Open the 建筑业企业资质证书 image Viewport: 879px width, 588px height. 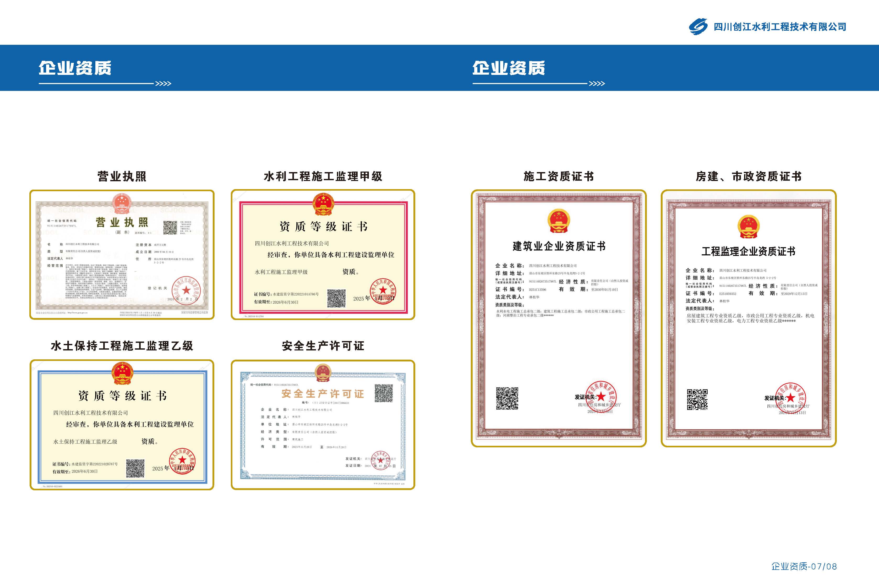click(x=559, y=318)
